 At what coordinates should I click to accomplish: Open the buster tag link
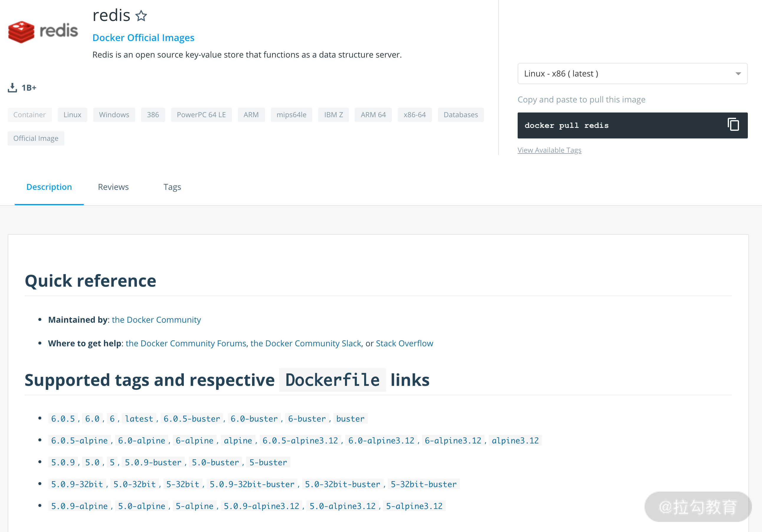pos(350,418)
